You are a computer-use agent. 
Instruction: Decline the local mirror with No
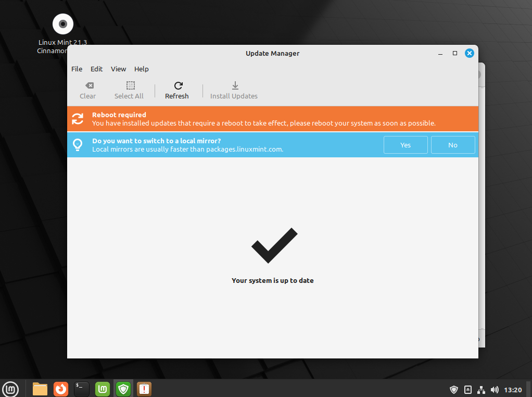pos(453,145)
